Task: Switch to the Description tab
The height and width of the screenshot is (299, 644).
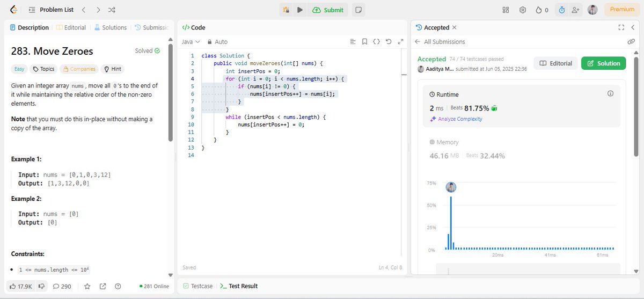Action: 30,27
